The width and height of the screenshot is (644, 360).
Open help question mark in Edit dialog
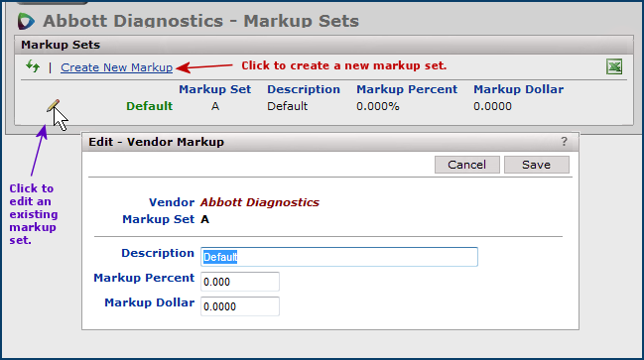[x=564, y=141]
